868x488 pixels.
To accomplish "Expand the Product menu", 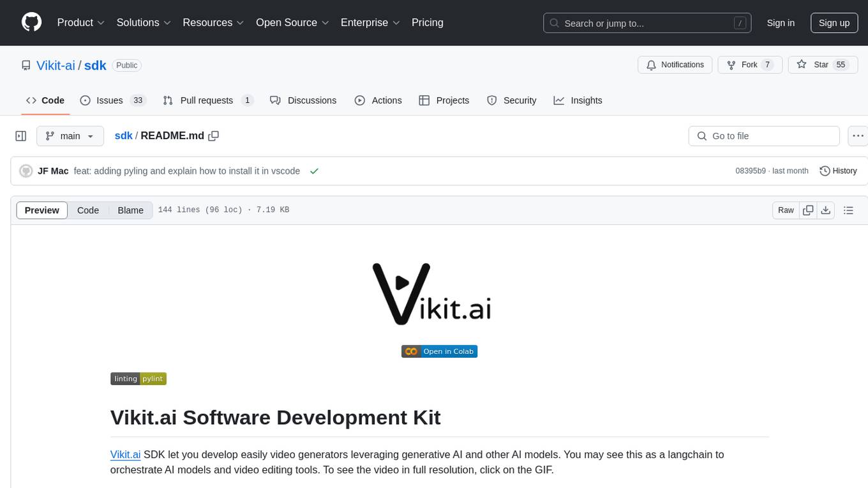I will [x=81, y=22].
